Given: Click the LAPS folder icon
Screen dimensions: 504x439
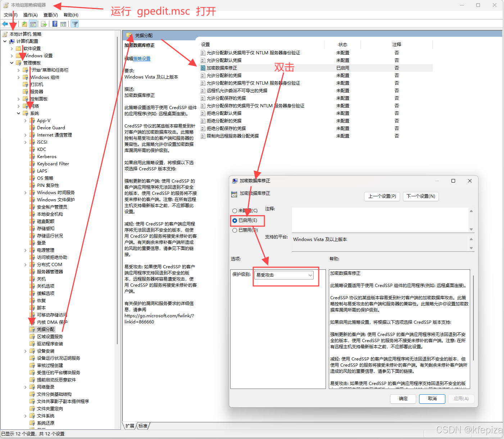Looking at the screenshot, I should coord(32,171).
